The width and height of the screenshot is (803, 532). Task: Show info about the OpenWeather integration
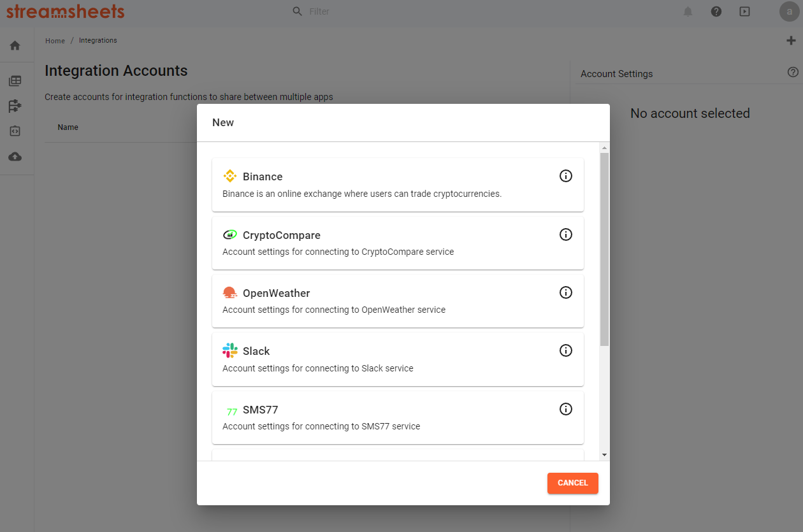(565, 292)
